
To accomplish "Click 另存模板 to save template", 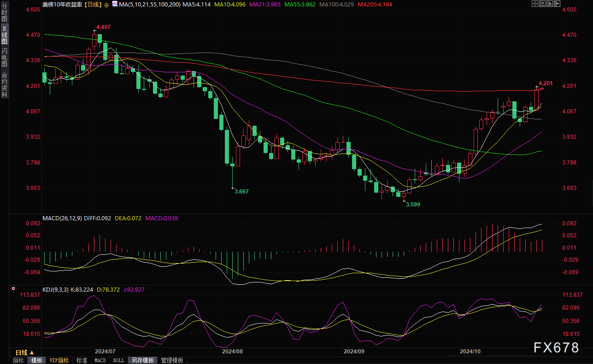I will (142, 360).
